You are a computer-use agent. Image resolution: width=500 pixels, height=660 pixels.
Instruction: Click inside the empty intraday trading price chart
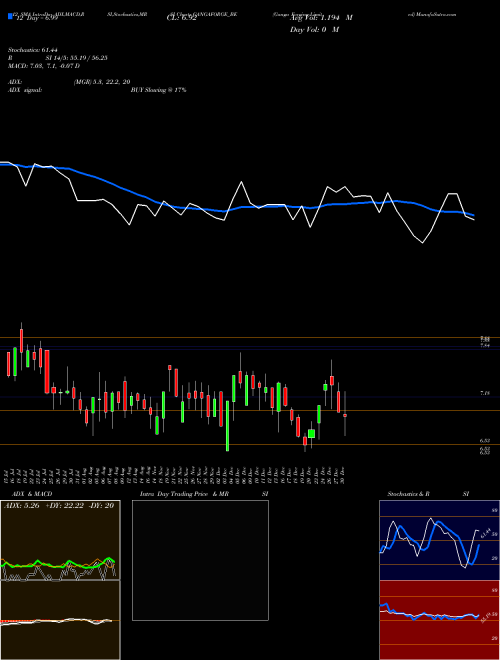[200, 560]
